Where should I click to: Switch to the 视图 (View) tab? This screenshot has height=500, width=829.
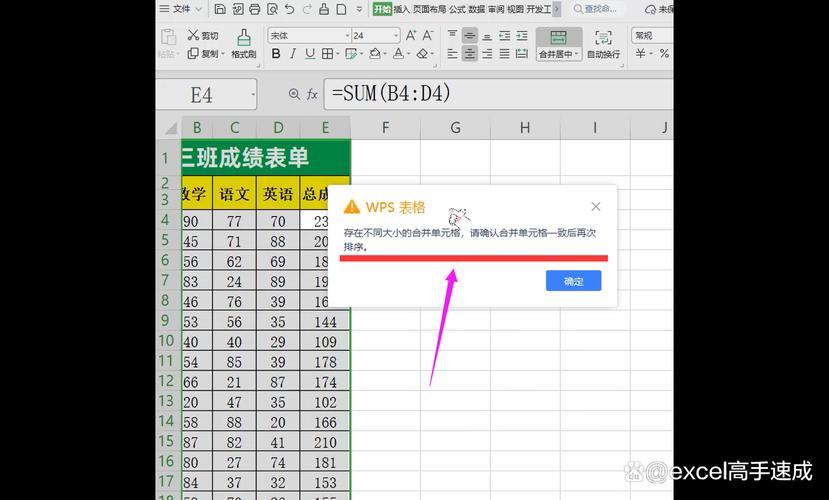pos(515,9)
